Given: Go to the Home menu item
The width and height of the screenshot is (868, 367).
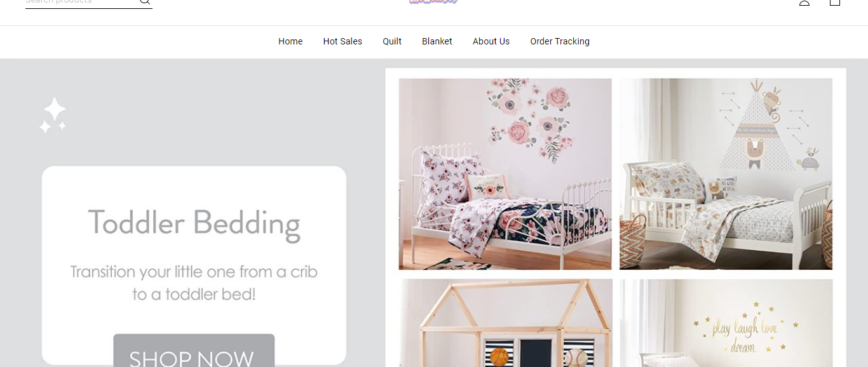Looking at the screenshot, I should (x=290, y=41).
